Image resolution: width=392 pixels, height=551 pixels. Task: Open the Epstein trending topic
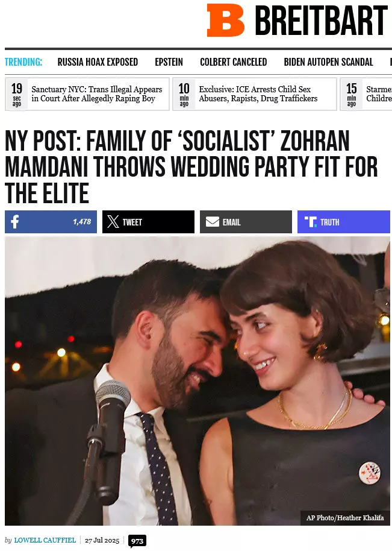tap(169, 62)
